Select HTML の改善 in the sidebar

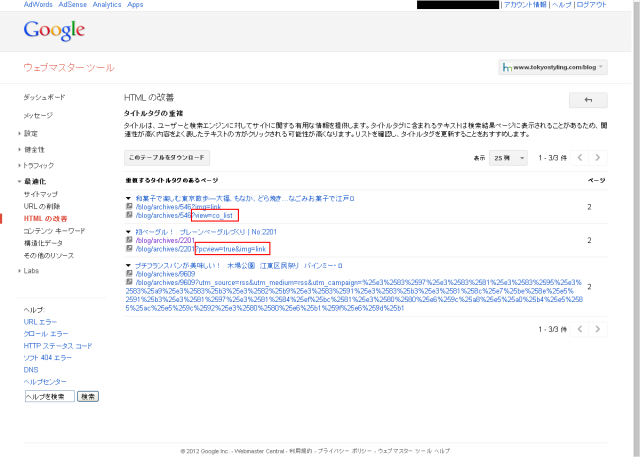tap(45, 219)
